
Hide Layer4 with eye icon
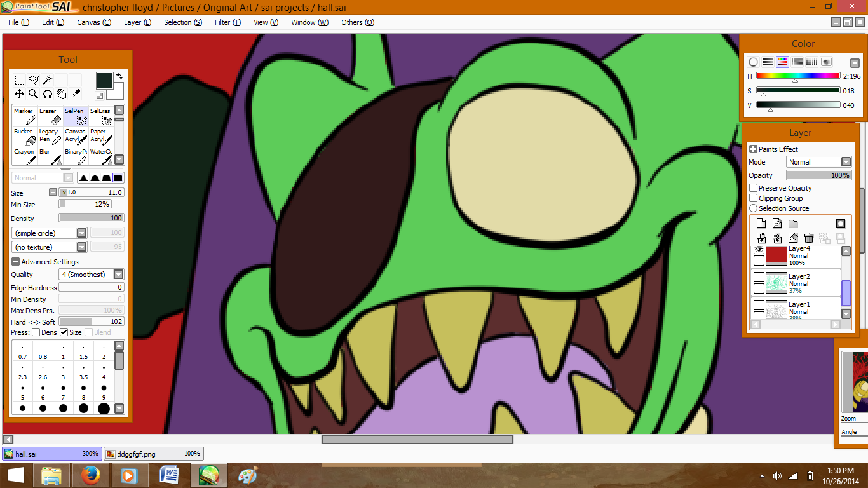click(759, 250)
